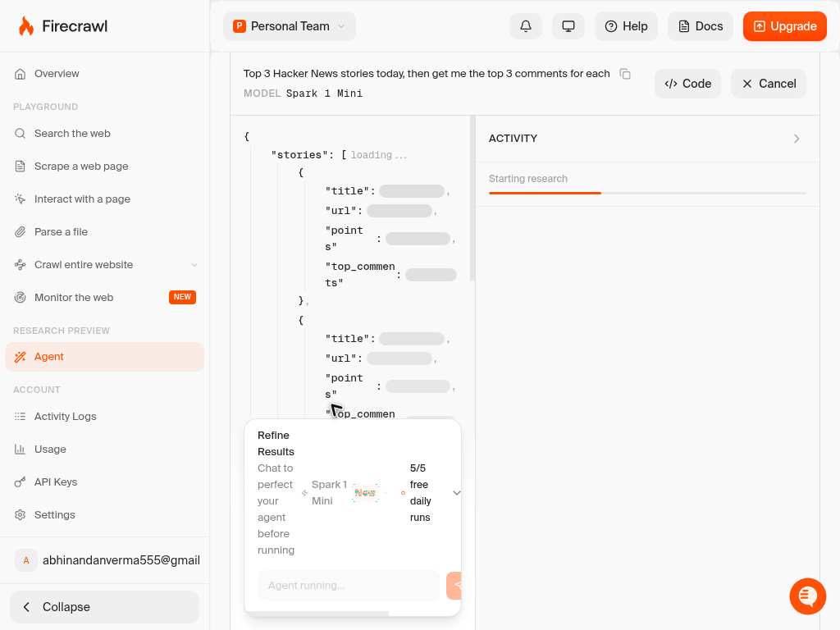Click the Scrape a web page document icon
This screenshot has width=840, height=630.
coord(20,166)
